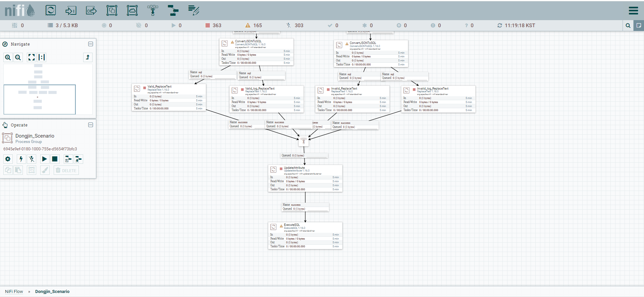Image resolution: width=644 pixels, height=297 pixels.
Task: Enable the selected components via the lightning icon
Action: point(21,159)
